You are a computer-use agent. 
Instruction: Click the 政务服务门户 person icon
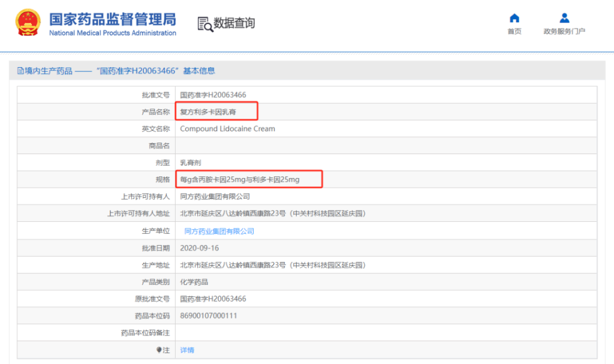point(564,18)
